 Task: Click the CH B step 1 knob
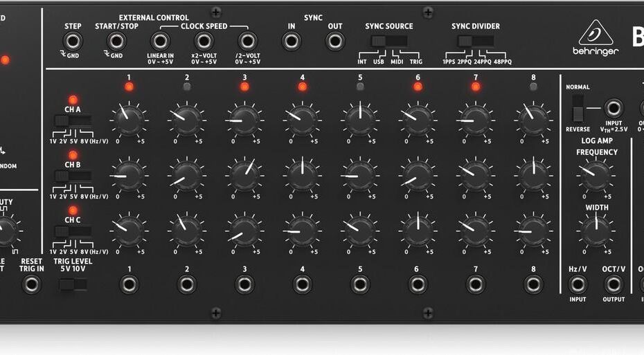(x=129, y=176)
